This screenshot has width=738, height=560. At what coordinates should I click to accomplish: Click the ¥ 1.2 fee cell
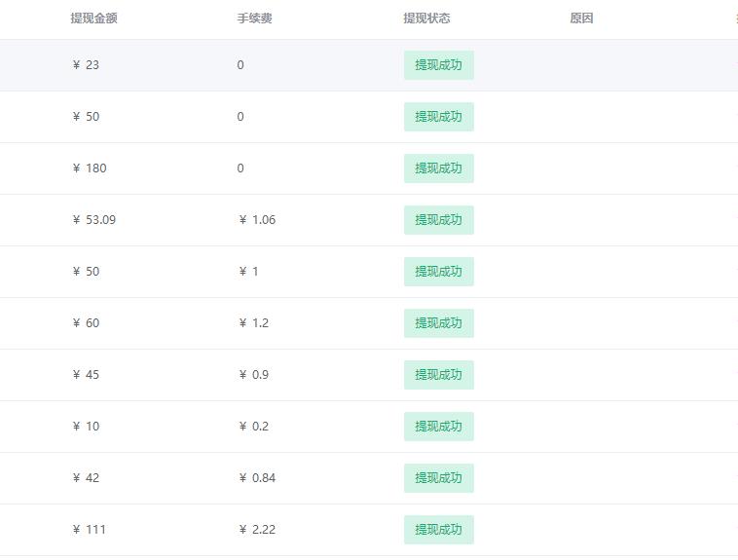tap(254, 323)
